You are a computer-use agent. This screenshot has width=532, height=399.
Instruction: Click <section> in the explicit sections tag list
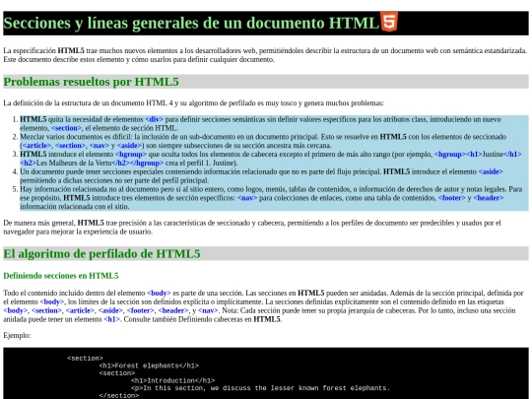tap(46, 310)
